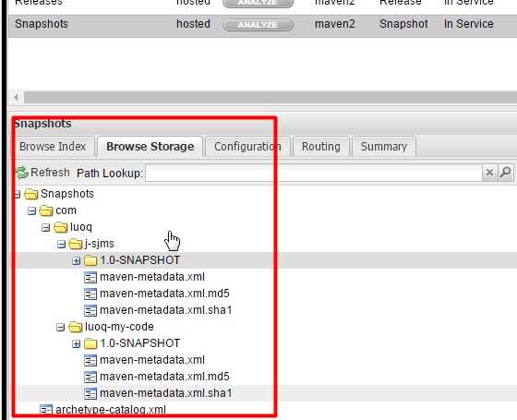Select the j-sjms folder icon
The image size is (517, 420).
76,244
